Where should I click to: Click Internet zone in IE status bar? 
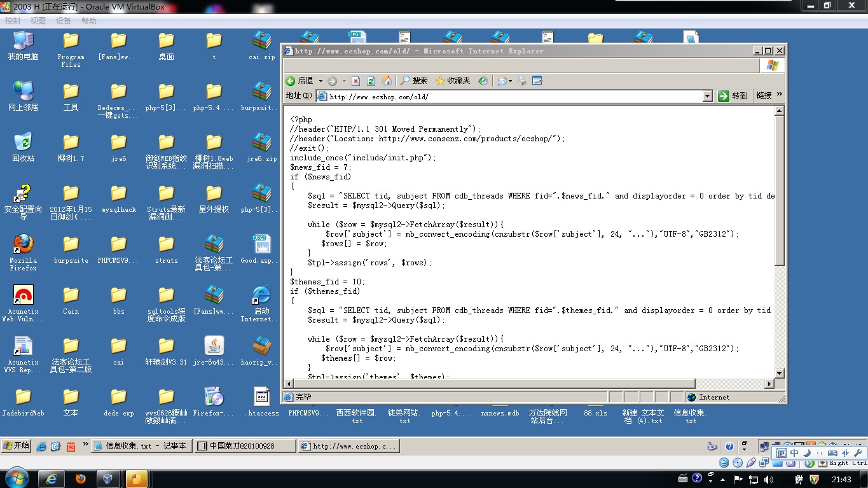[708, 397]
